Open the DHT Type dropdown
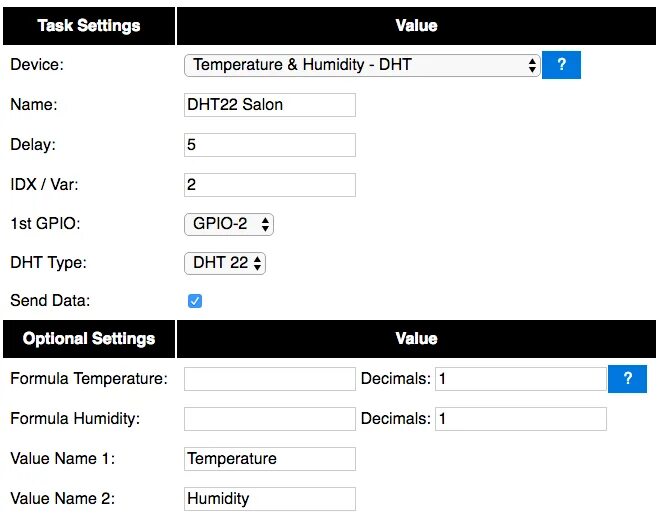Screen dimensions: 667x521 (225, 263)
